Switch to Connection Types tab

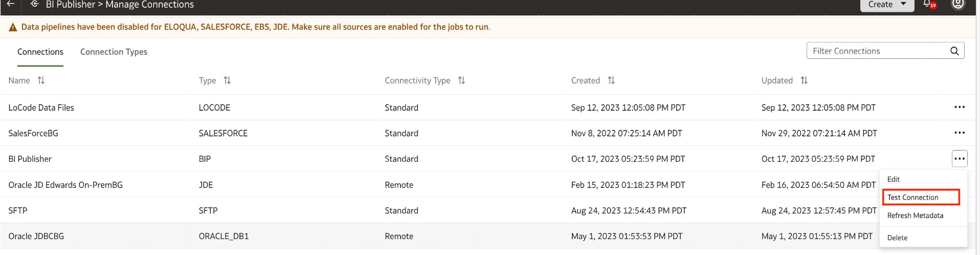click(x=114, y=52)
